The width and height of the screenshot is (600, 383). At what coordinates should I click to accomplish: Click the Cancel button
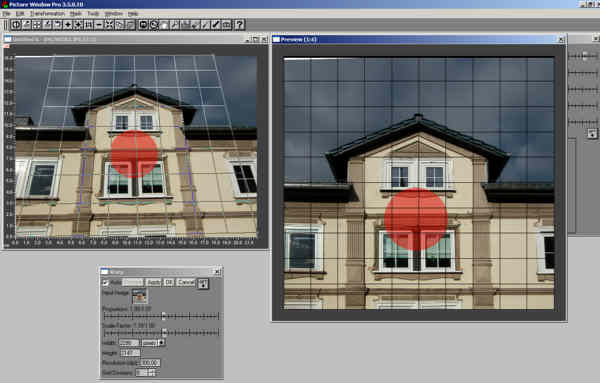click(x=186, y=282)
